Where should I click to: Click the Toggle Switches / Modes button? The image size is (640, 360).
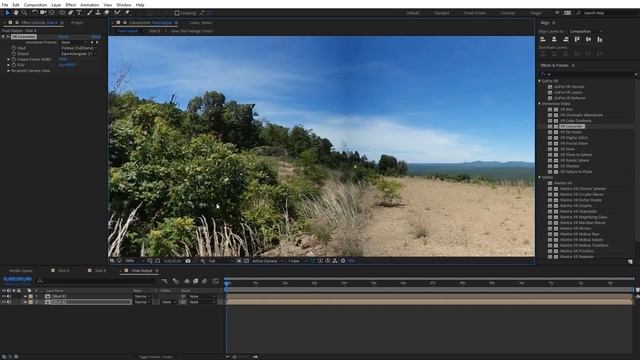[x=156, y=357]
